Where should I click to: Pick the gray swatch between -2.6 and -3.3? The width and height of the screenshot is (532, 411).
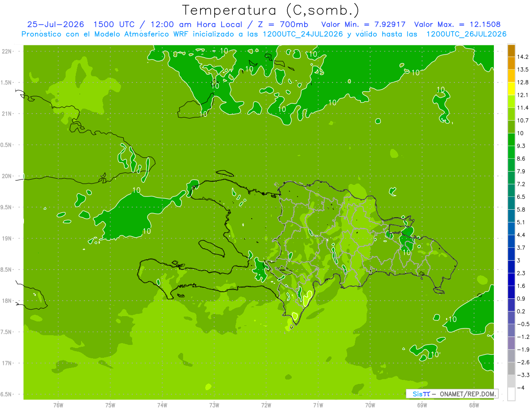(x=511, y=368)
